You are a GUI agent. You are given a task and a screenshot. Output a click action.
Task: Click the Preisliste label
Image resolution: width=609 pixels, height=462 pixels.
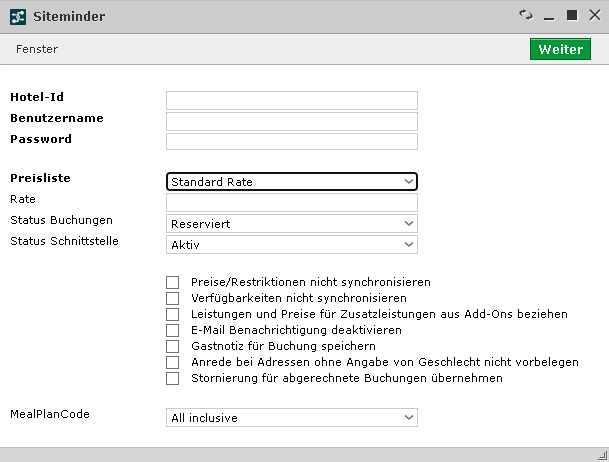tap(40, 178)
